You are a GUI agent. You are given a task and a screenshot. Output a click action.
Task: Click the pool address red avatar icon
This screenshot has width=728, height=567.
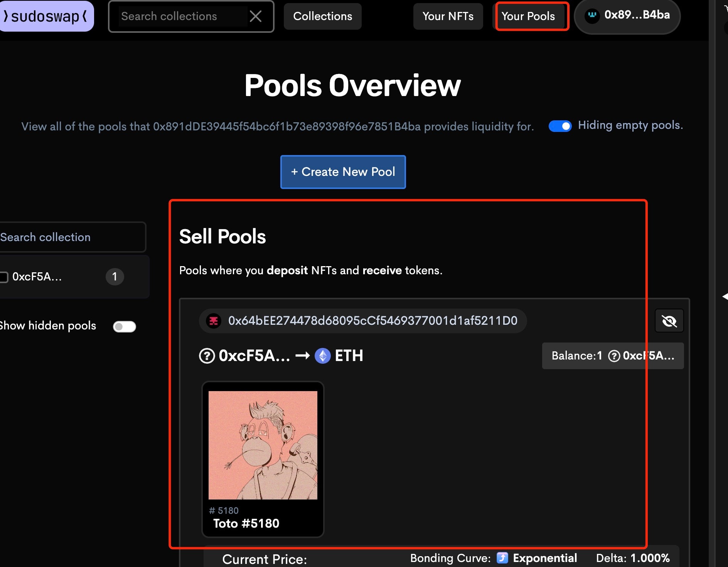point(214,321)
